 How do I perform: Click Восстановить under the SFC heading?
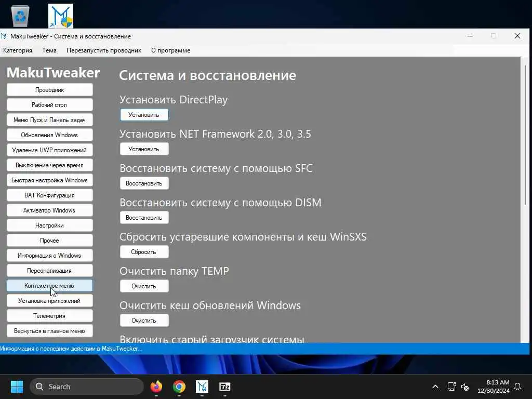pyautogui.click(x=144, y=183)
